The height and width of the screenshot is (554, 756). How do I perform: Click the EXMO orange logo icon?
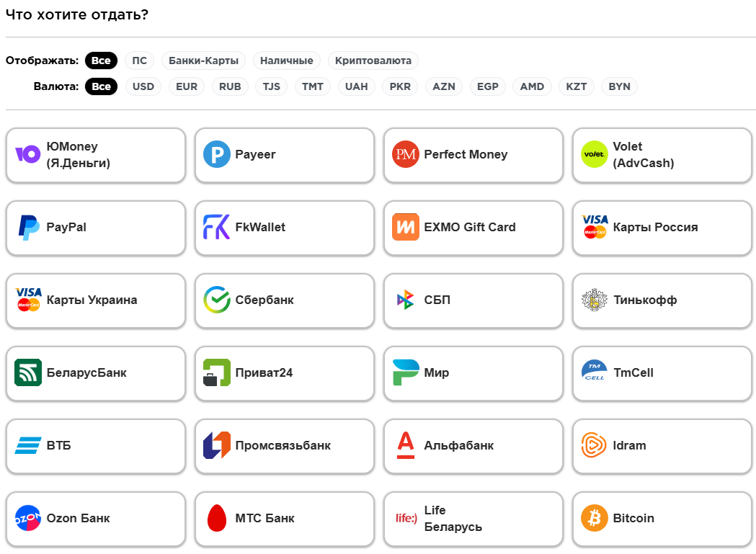406,227
